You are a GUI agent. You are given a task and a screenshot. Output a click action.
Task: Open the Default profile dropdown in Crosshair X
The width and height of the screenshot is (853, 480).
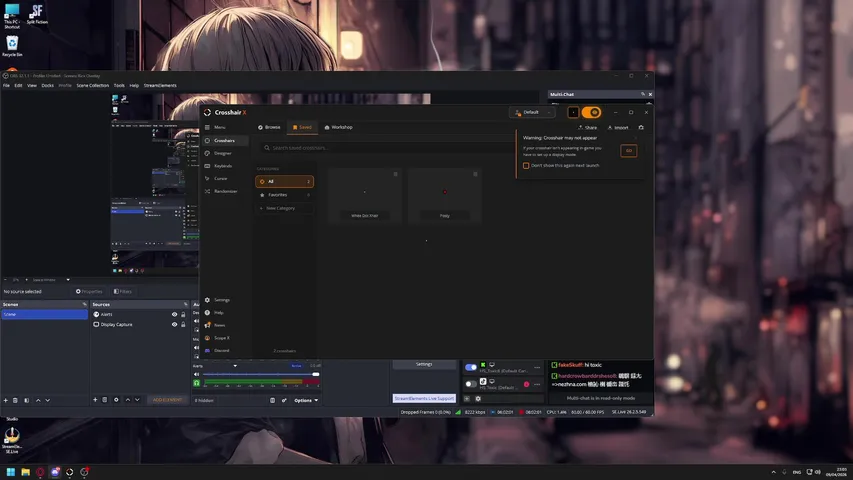click(x=533, y=112)
